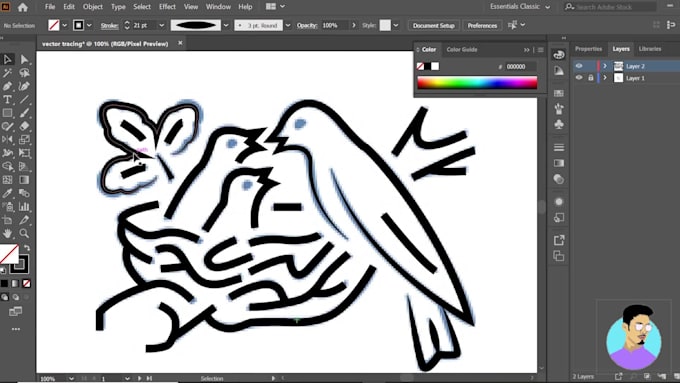Open the Color panel dock icon

pyautogui.click(x=559, y=55)
